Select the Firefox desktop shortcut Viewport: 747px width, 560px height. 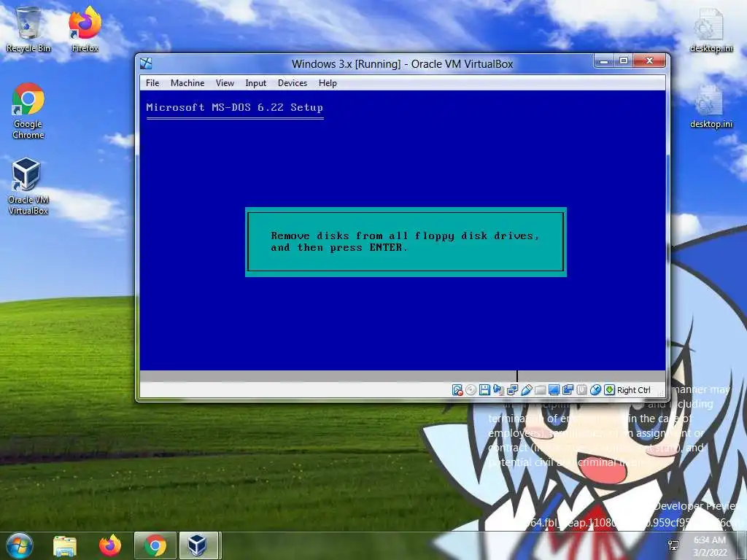(85, 29)
